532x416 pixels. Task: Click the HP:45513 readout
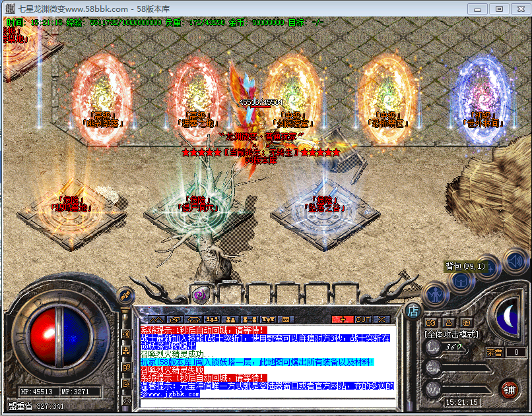[37, 392]
